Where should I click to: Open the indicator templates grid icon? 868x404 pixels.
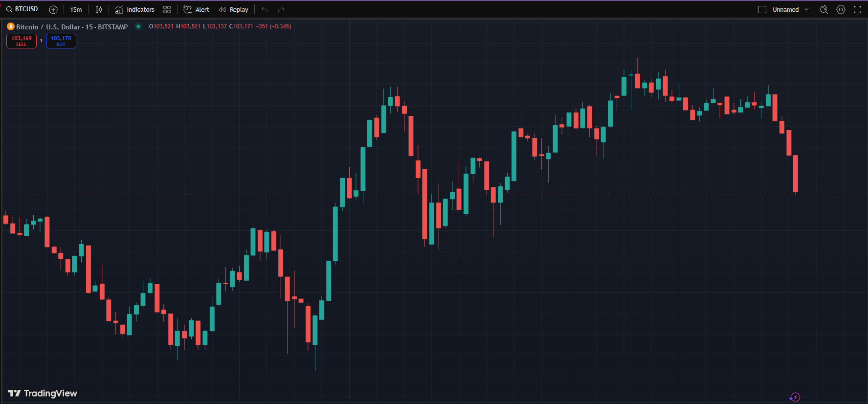(x=167, y=10)
